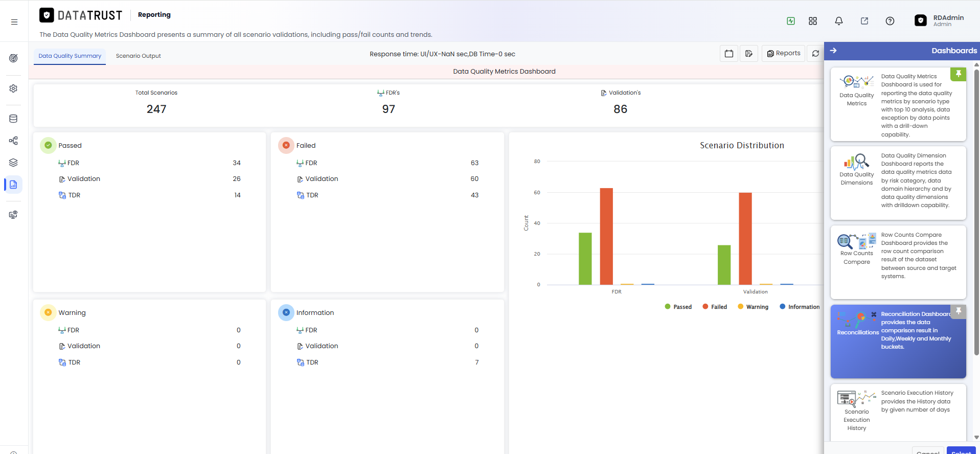The width and height of the screenshot is (980, 454).
Task: Open the calendar date picker button
Action: (729, 53)
